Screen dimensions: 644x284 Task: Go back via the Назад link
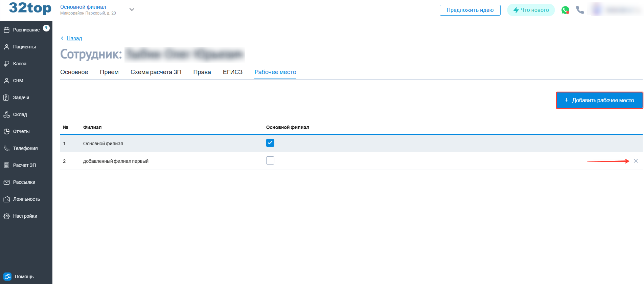(x=74, y=38)
